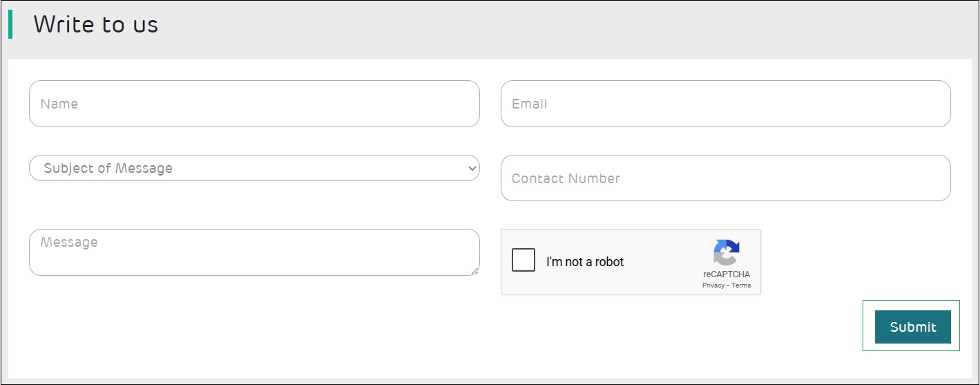
Task: Open the reCAPTCHA Terms link
Action: pos(741,285)
